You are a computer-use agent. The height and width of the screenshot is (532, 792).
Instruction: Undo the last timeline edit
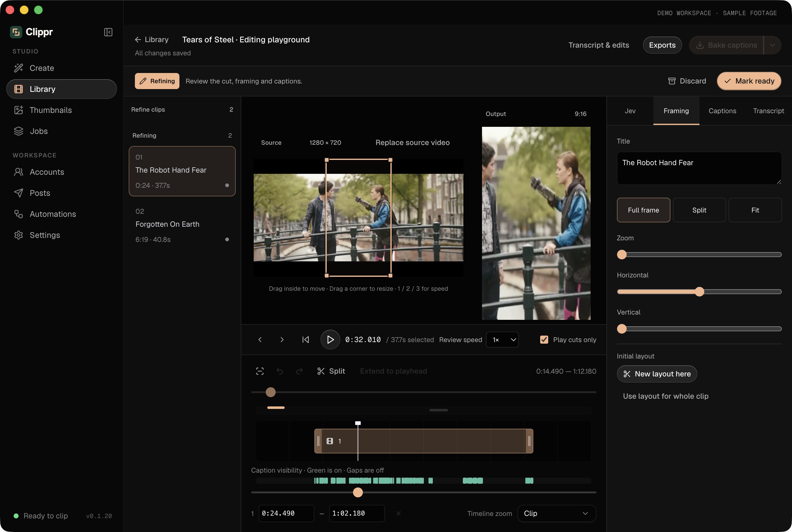280,371
